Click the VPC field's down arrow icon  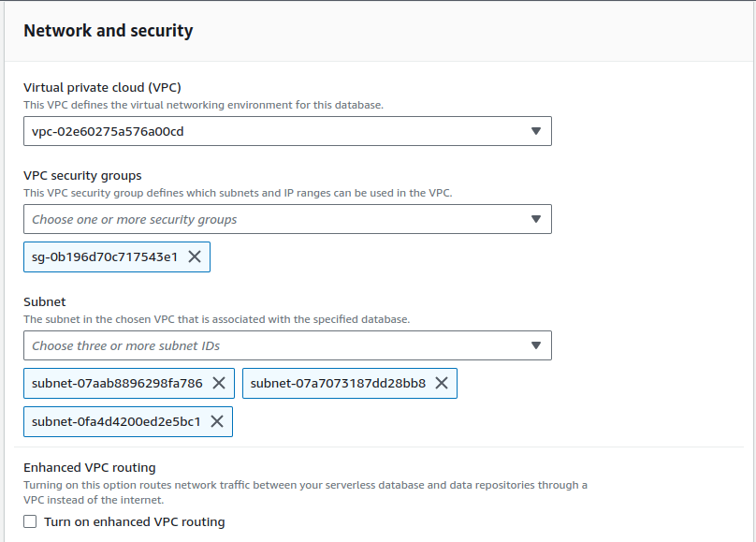coord(536,131)
